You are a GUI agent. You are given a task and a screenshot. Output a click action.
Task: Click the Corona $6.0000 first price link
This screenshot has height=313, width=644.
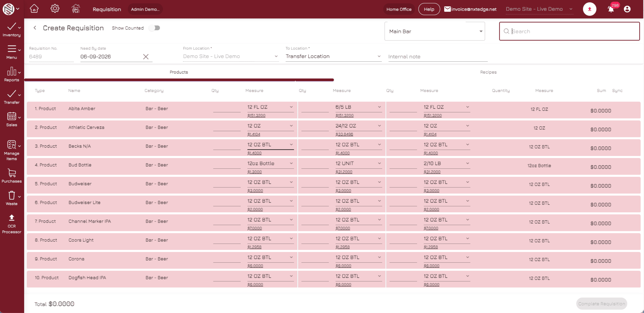click(x=255, y=266)
